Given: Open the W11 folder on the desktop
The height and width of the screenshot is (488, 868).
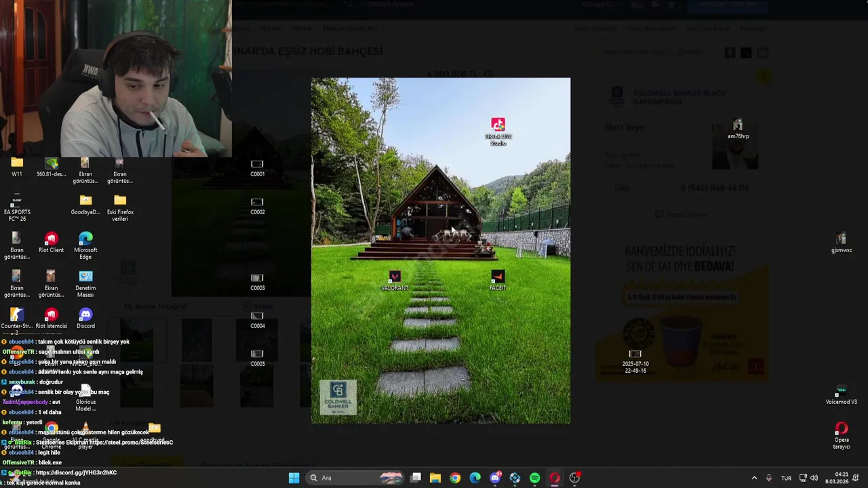Looking at the screenshot, I should click(17, 167).
